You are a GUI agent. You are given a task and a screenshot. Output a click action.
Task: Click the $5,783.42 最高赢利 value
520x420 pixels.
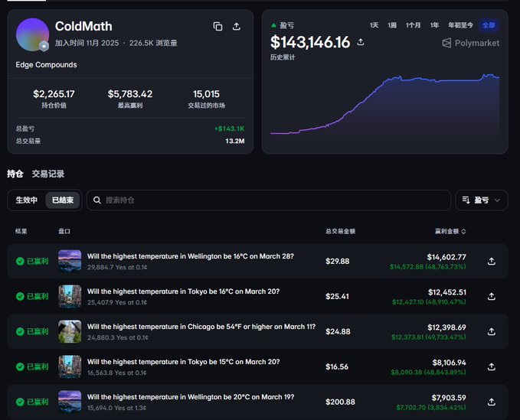pos(130,94)
